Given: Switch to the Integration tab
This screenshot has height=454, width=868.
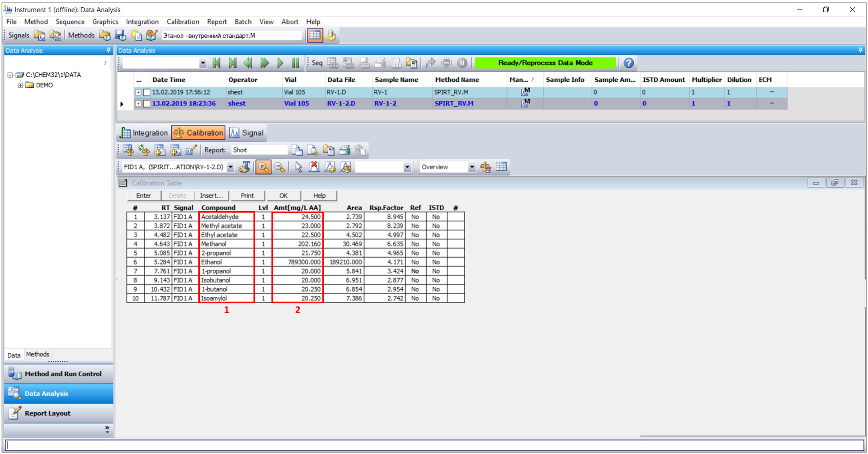Looking at the screenshot, I should click(x=144, y=133).
